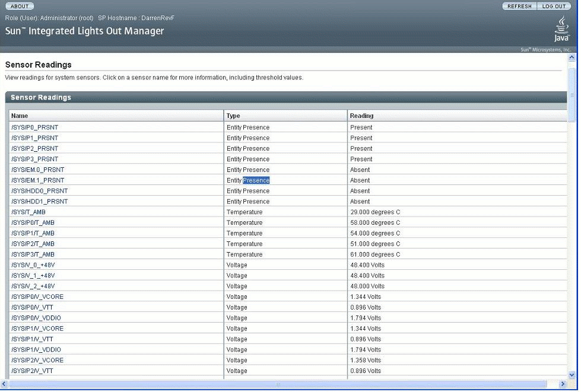Viewport: 581px width, 392px height.
Task: Open sensor /SYS/P0/T_AMB
Action: [33, 223]
